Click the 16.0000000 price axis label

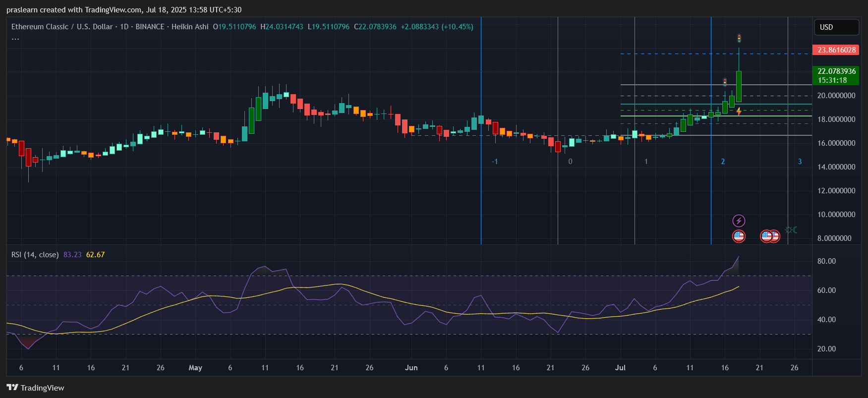point(836,143)
